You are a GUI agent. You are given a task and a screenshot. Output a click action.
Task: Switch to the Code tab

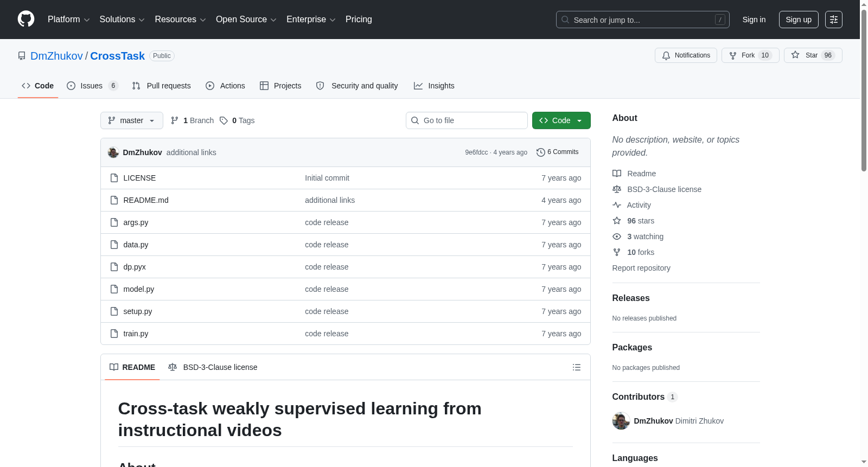(38, 86)
